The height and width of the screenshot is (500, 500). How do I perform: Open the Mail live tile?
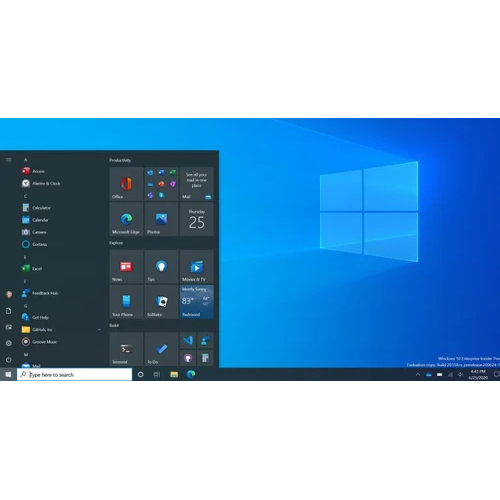coord(197,184)
